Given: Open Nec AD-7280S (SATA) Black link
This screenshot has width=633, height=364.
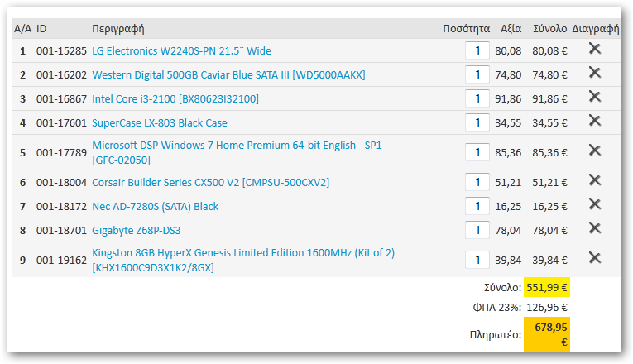Looking at the screenshot, I should [x=155, y=206].
